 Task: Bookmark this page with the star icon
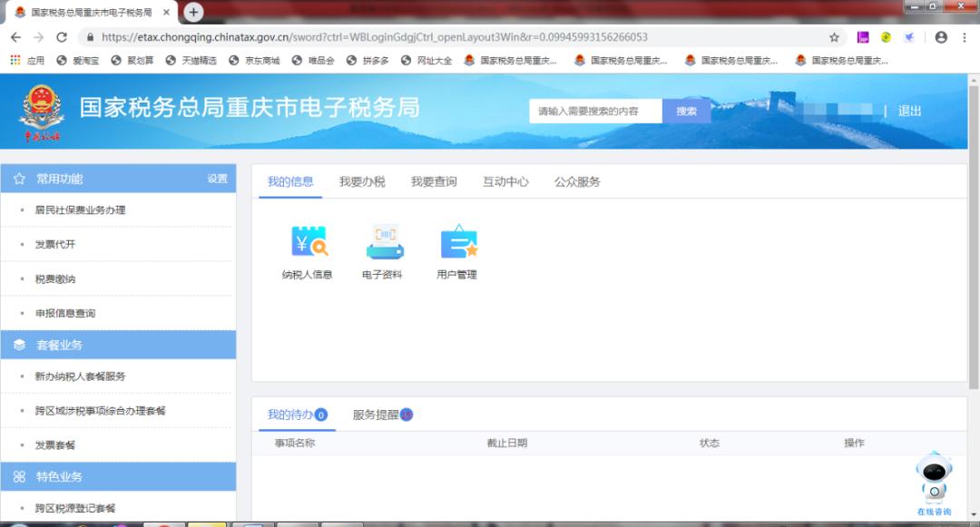pos(834,37)
